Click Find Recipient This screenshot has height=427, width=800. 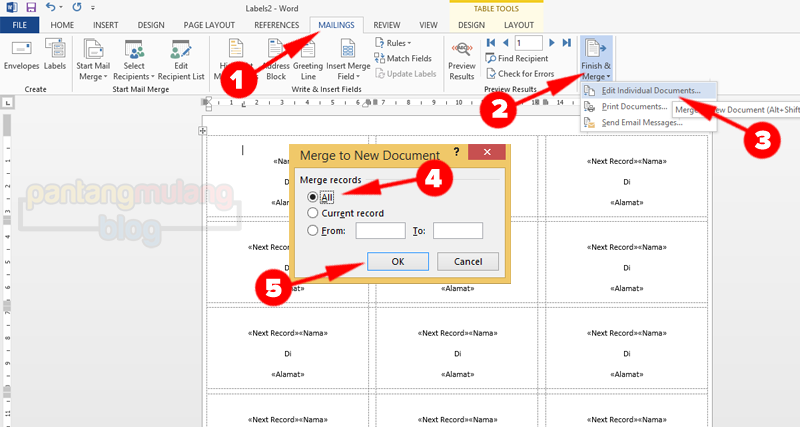coord(517,58)
